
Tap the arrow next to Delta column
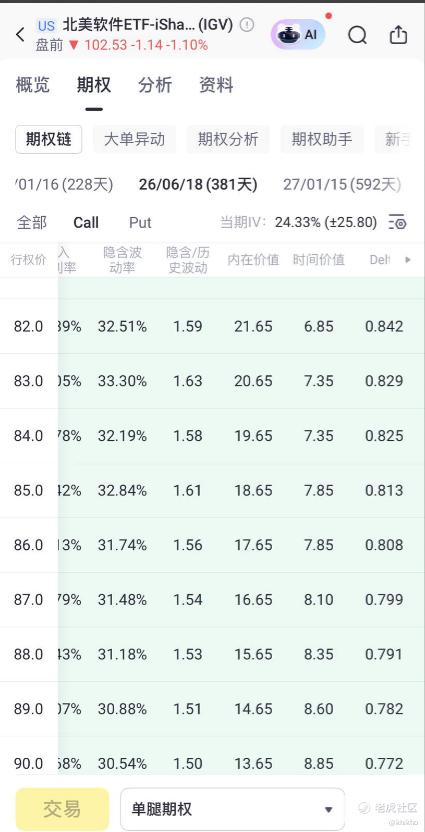click(408, 259)
